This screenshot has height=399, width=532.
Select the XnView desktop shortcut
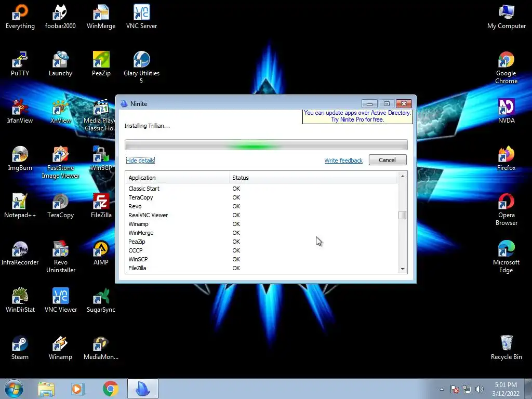(x=60, y=111)
